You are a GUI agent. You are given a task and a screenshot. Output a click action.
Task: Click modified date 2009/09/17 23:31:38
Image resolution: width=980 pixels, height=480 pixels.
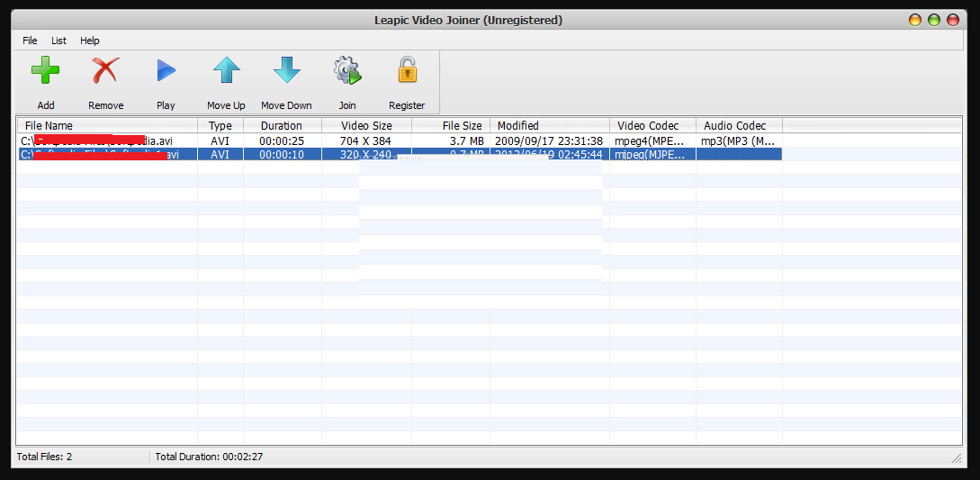point(549,141)
